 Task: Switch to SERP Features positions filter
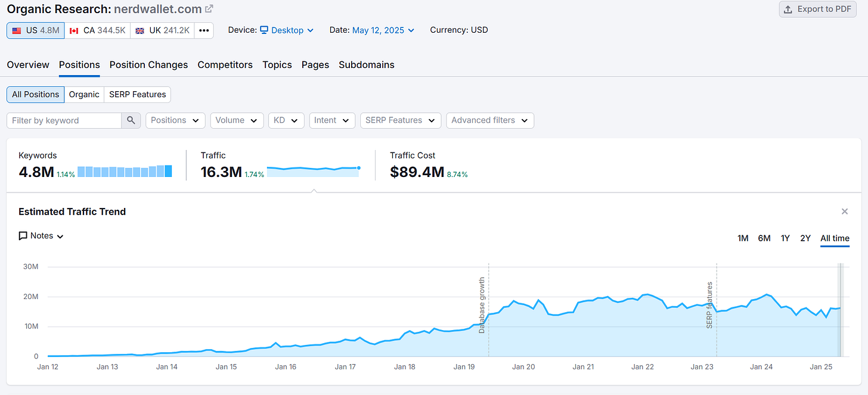point(138,94)
